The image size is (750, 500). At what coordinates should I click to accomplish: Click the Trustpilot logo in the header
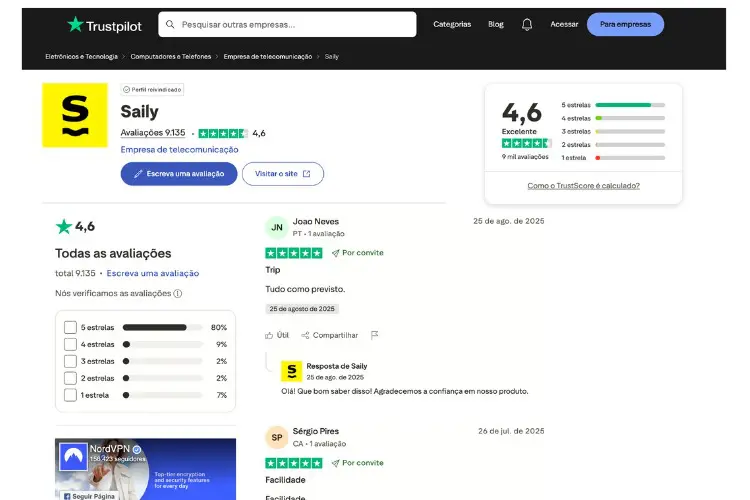coord(104,25)
